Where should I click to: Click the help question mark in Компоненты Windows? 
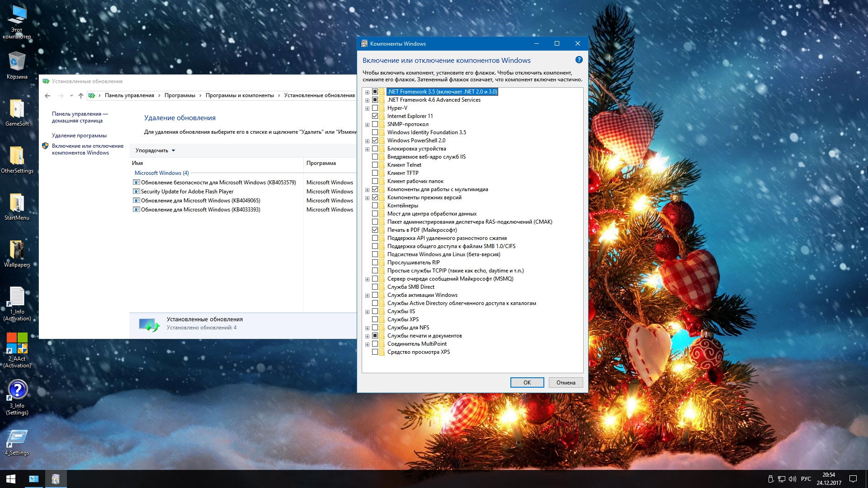pyautogui.click(x=579, y=60)
